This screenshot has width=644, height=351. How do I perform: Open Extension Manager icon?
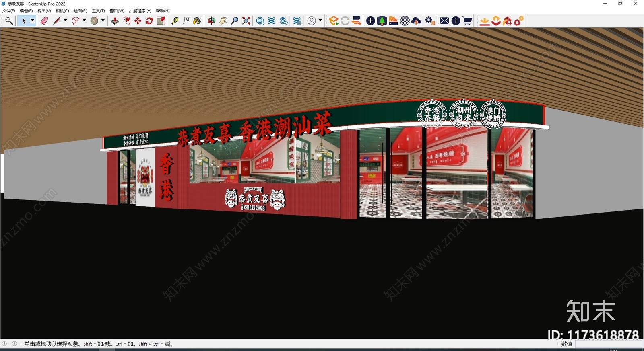point(297,21)
